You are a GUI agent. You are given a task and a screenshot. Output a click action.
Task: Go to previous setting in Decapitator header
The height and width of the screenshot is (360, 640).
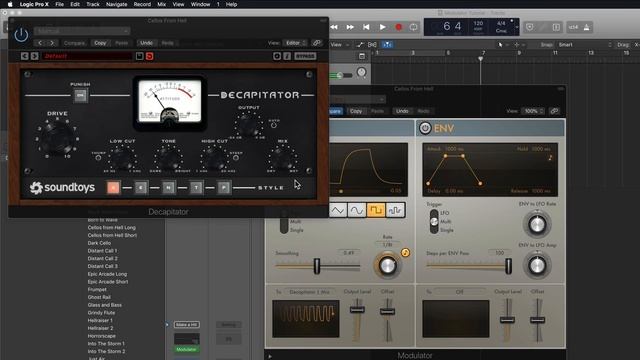[x=40, y=43]
